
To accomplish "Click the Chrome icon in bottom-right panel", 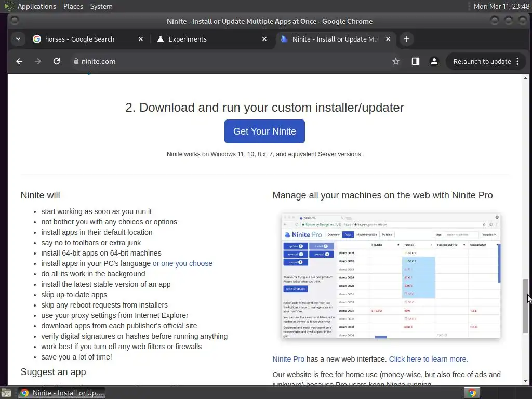I will [472, 393].
